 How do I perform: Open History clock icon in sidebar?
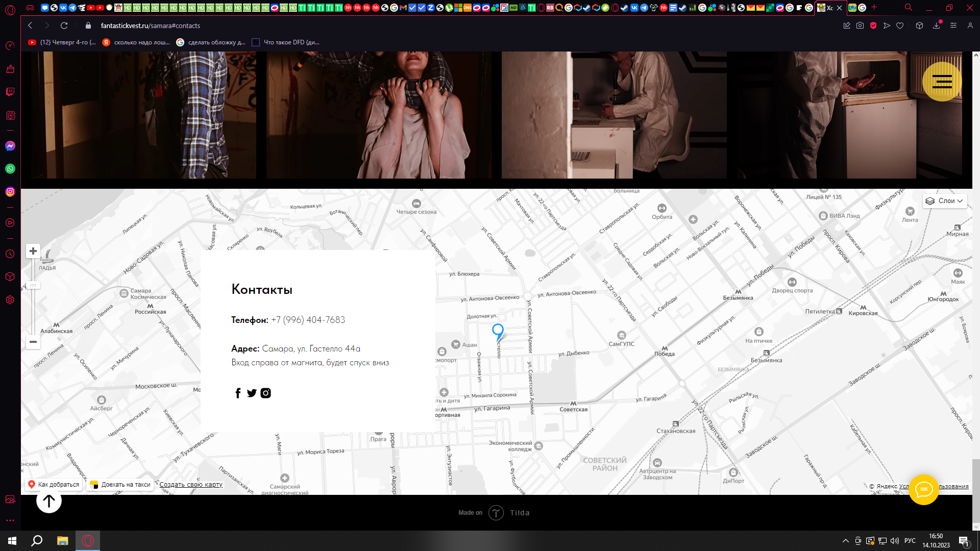coord(10,254)
